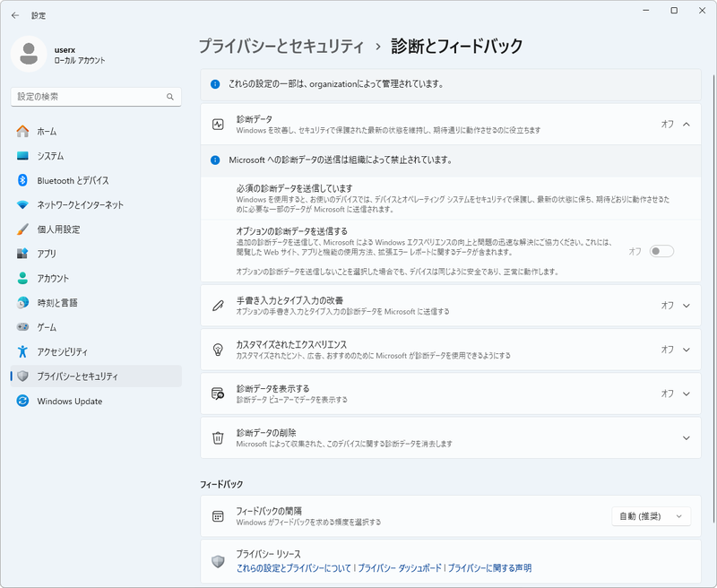The height and width of the screenshot is (588, 717).
Task: Open フィードバックの間隔 dropdown 自動 (推奨)
Action: point(652,516)
